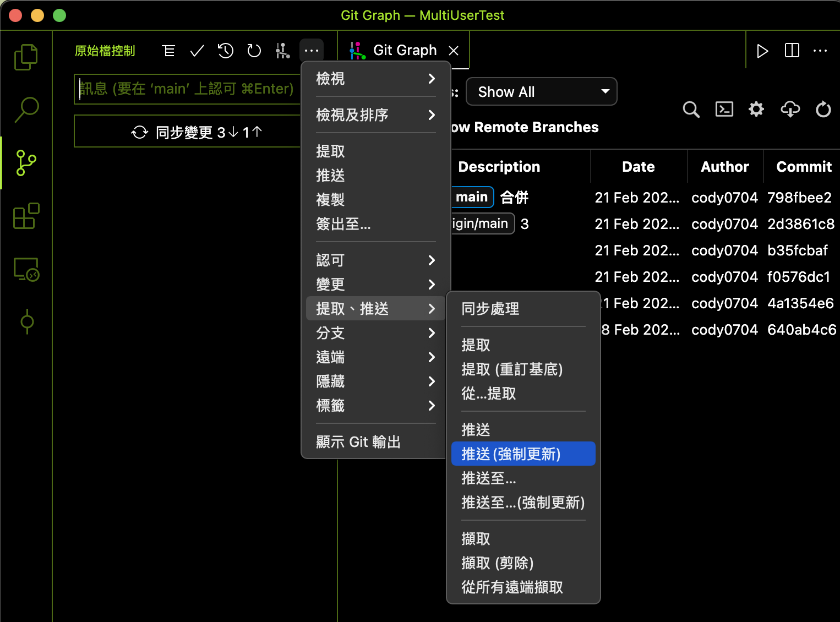The image size is (840, 622).
Task: Select 推送至...(強制更新) in the submenu
Action: [523, 503]
